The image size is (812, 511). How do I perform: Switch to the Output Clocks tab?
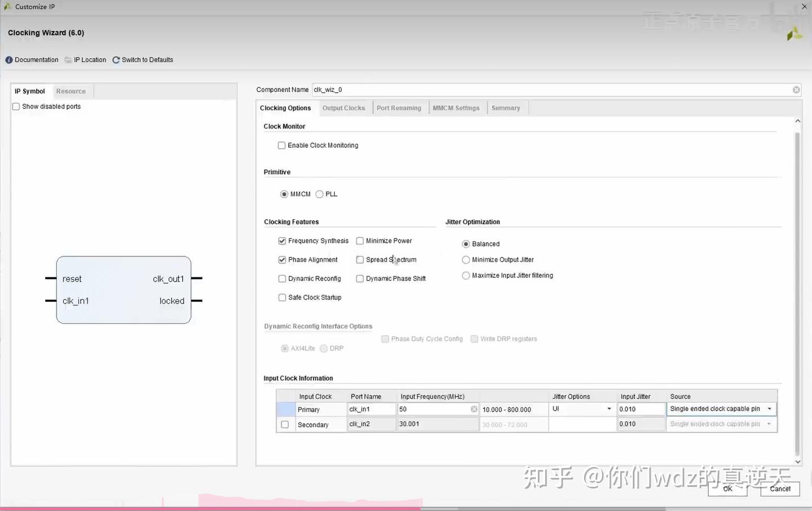343,108
